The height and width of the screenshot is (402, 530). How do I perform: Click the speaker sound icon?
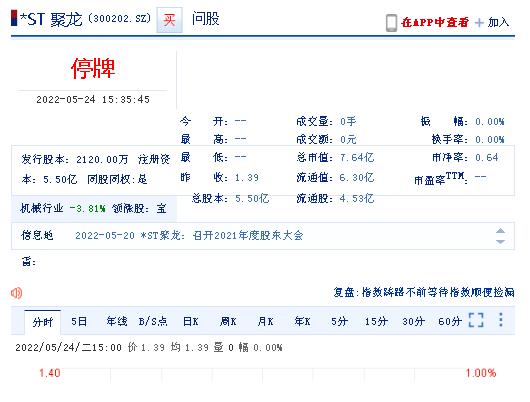tap(16, 293)
